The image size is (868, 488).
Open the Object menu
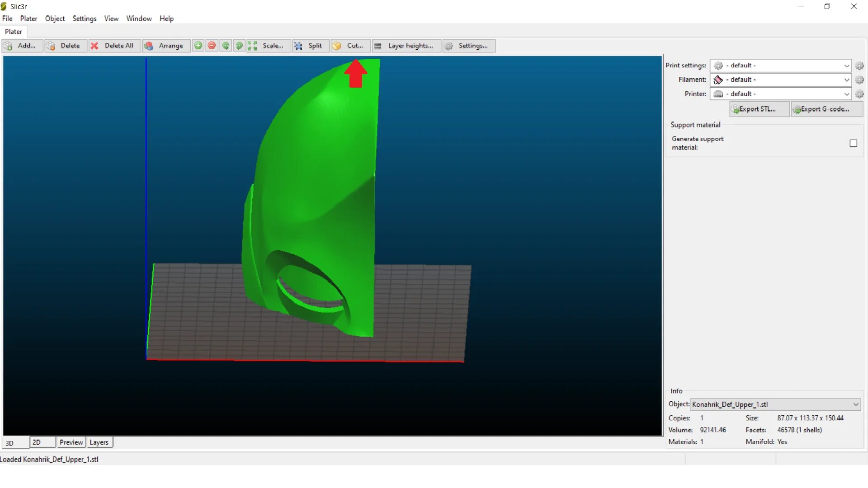click(55, 19)
